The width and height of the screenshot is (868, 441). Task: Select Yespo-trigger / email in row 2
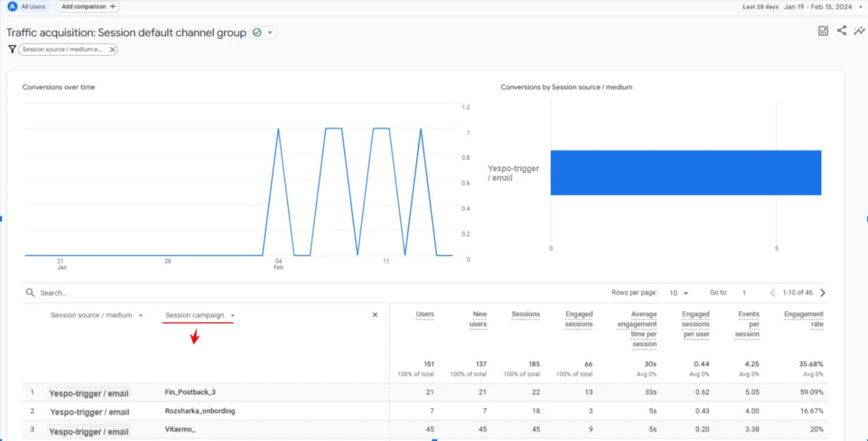point(89,412)
